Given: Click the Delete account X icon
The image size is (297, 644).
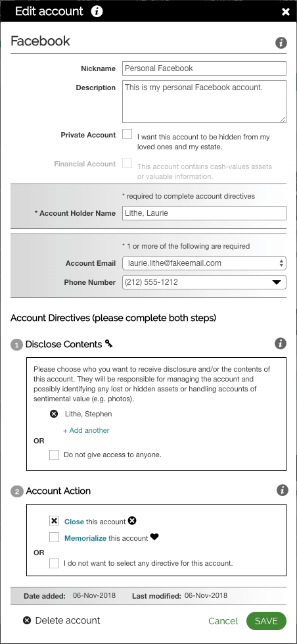Looking at the screenshot, I should tap(27, 620).
